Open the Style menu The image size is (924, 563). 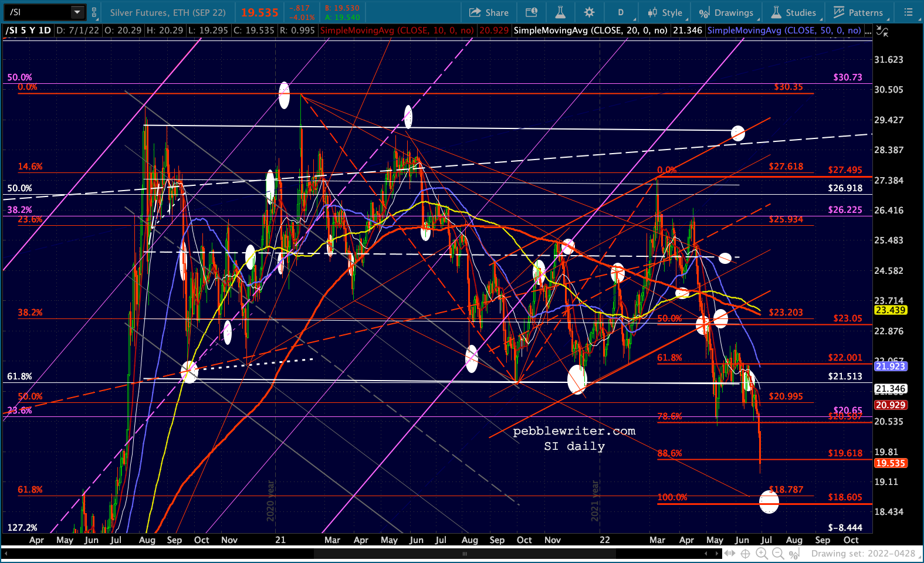(x=665, y=12)
